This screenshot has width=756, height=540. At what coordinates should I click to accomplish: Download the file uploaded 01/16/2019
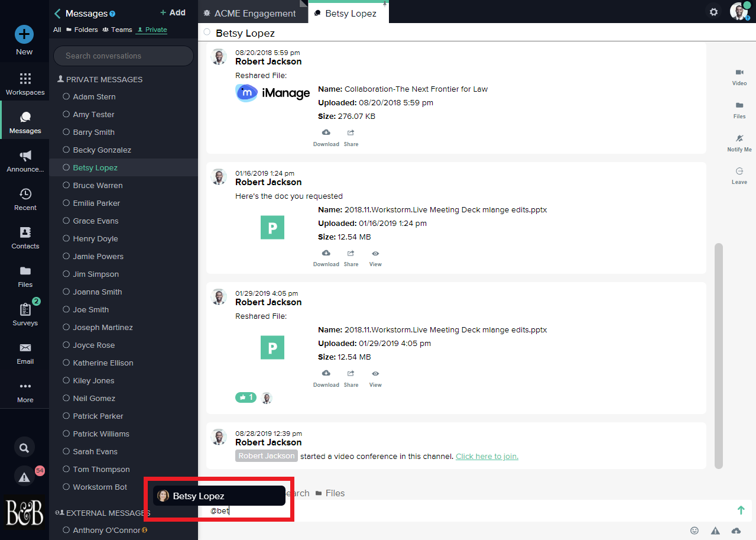[326, 258]
